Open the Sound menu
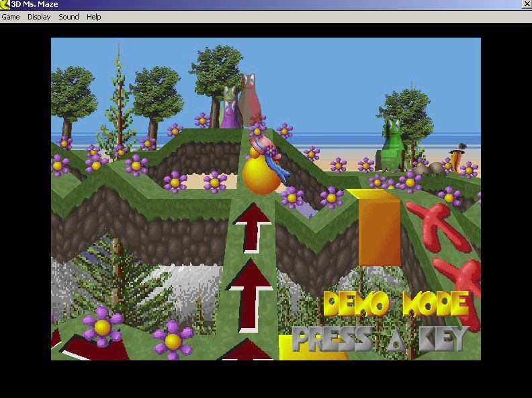 (x=69, y=17)
